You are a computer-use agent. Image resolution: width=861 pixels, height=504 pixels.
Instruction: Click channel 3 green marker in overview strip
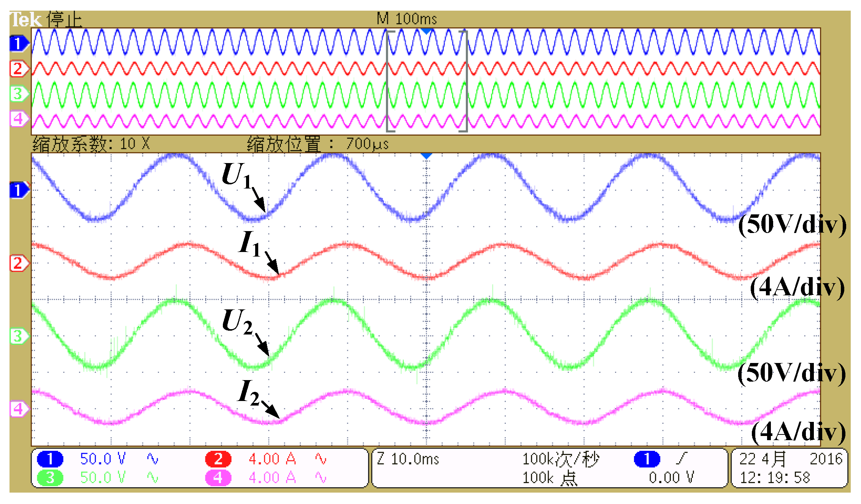click(x=18, y=94)
